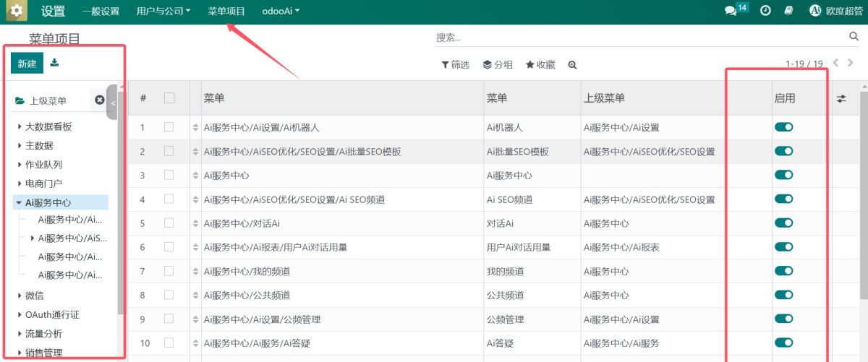This screenshot has width=868, height=362.
Task: Open the 一般设置 menu
Action: click(101, 12)
